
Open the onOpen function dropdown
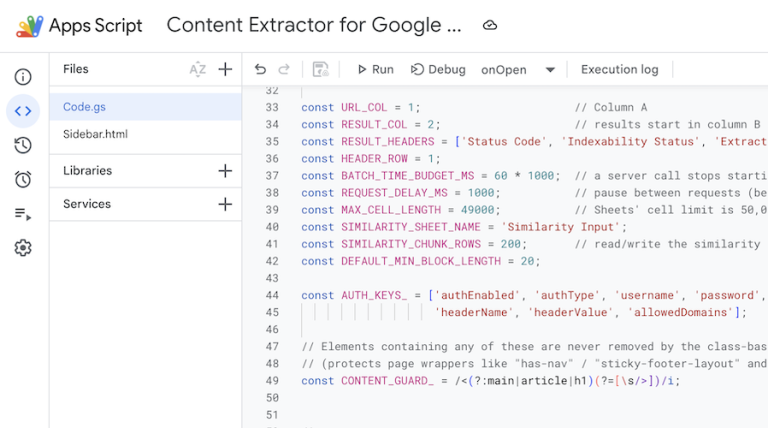(x=518, y=70)
